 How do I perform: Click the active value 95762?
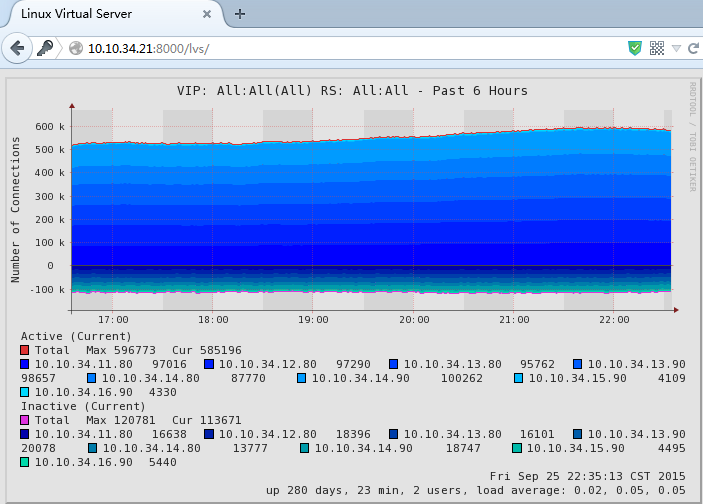pos(537,364)
